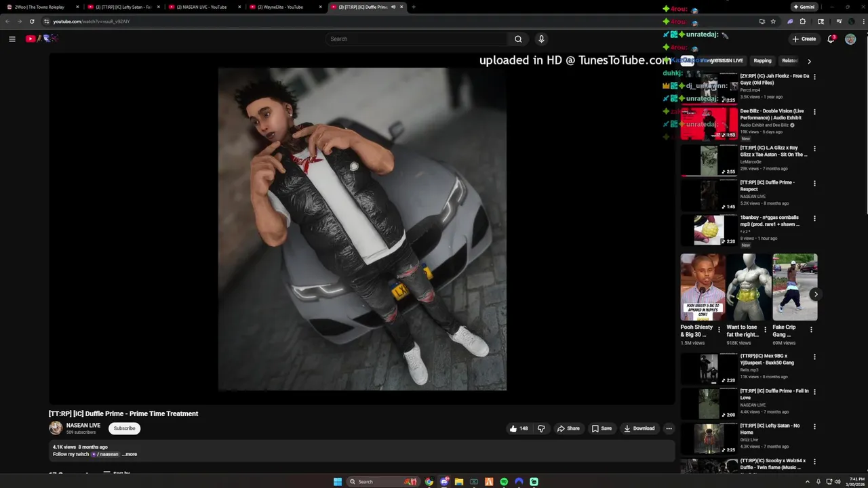Open Chrome extensions puzzle icon
This screenshot has width=868, height=488.
pos(803,21)
